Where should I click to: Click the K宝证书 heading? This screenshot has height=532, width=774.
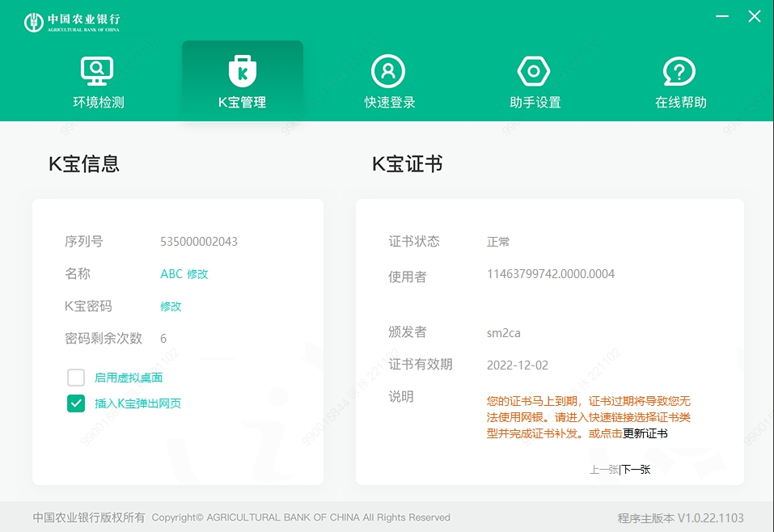point(408,164)
